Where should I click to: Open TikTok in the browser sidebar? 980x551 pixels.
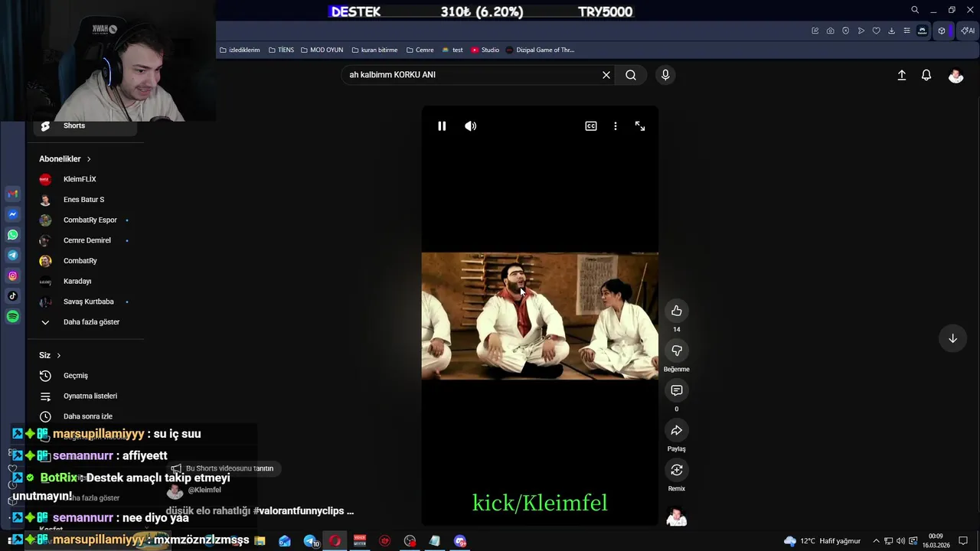coord(12,296)
